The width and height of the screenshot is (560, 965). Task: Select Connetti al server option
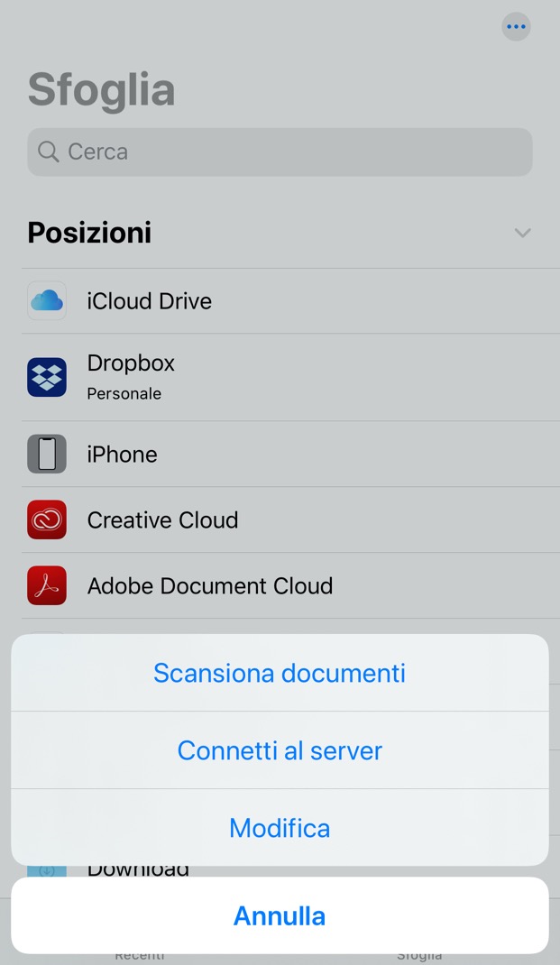tap(280, 750)
